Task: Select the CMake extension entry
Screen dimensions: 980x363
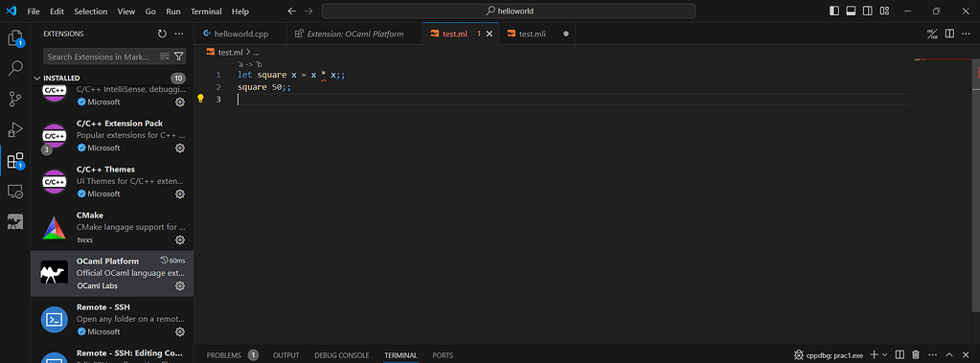Action: point(112,228)
